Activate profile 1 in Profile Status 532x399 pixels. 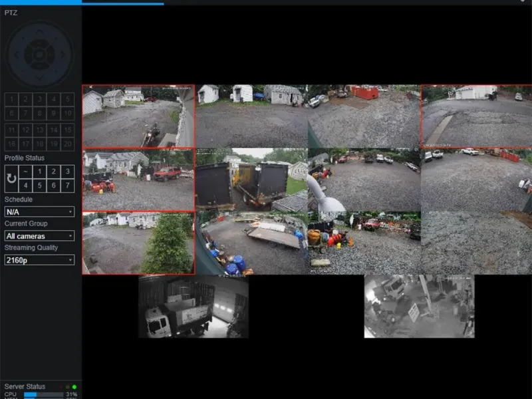[x=40, y=172]
